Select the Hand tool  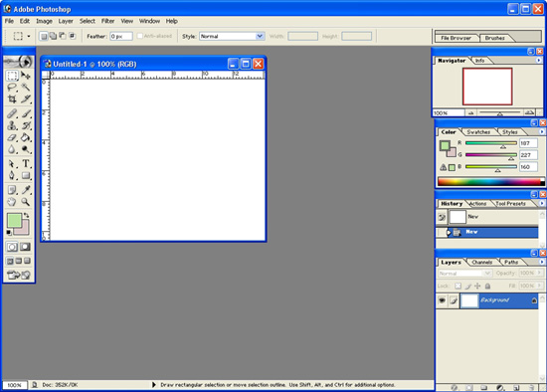coord(12,202)
